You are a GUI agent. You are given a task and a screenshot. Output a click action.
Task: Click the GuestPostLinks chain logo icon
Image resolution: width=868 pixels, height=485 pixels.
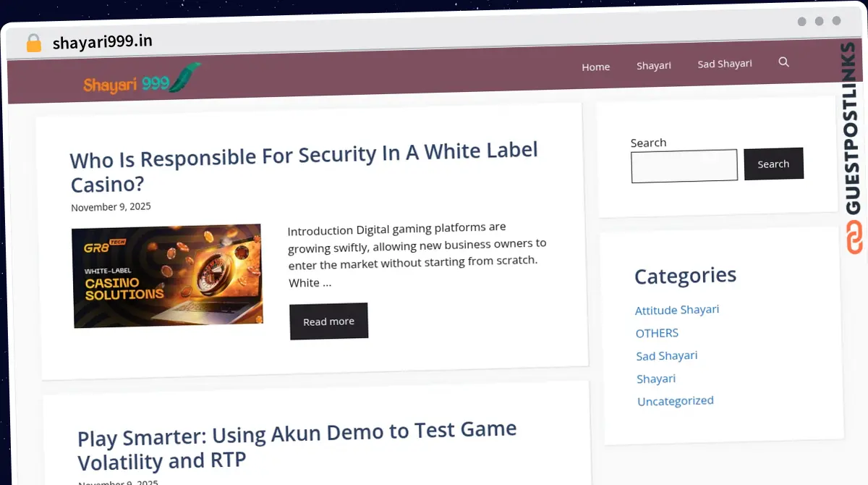pos(854,237)
